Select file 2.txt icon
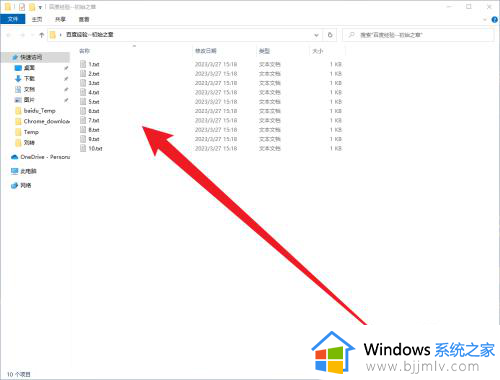The width and height of the screenshot is (500, 380). [83, 73]
